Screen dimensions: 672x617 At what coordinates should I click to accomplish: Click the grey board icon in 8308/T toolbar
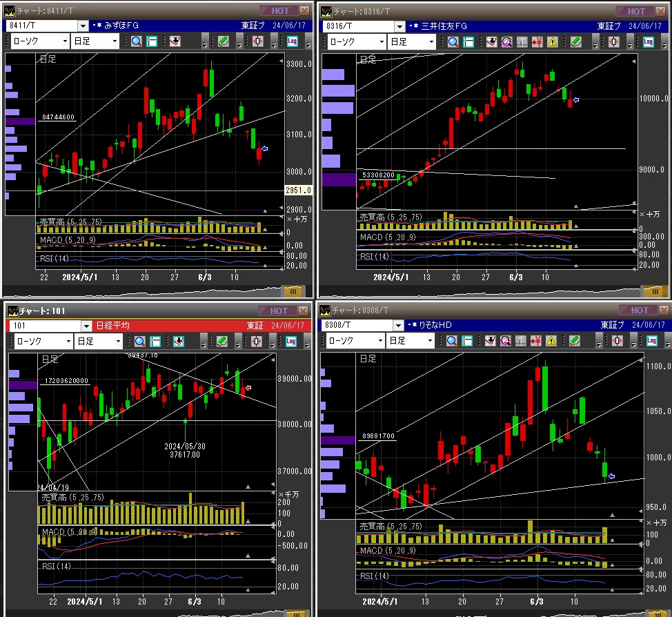tap(520, 341)
